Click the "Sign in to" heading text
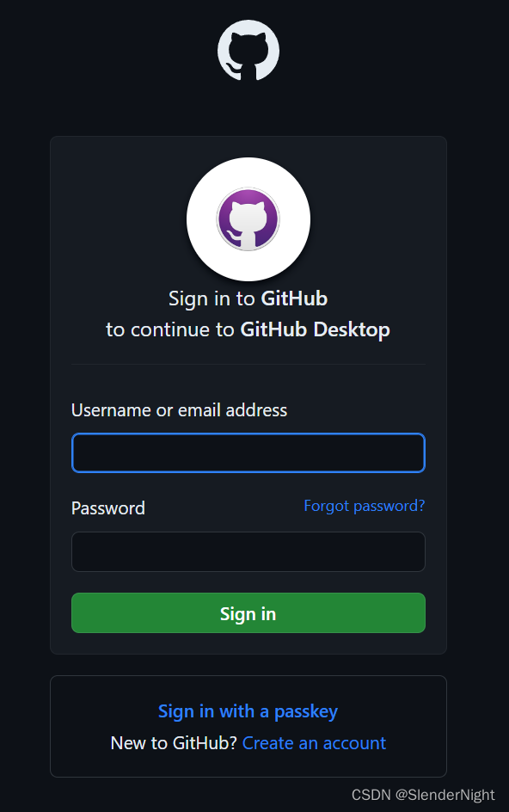This screenshot has width=509, height=812. (x=212, y=298)
